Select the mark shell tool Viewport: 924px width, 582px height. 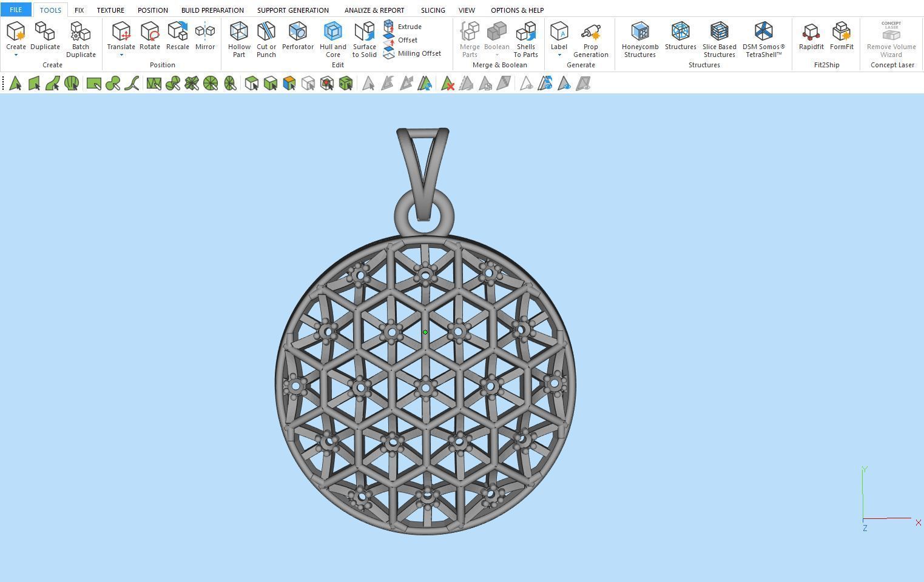[x=72, y=84]
